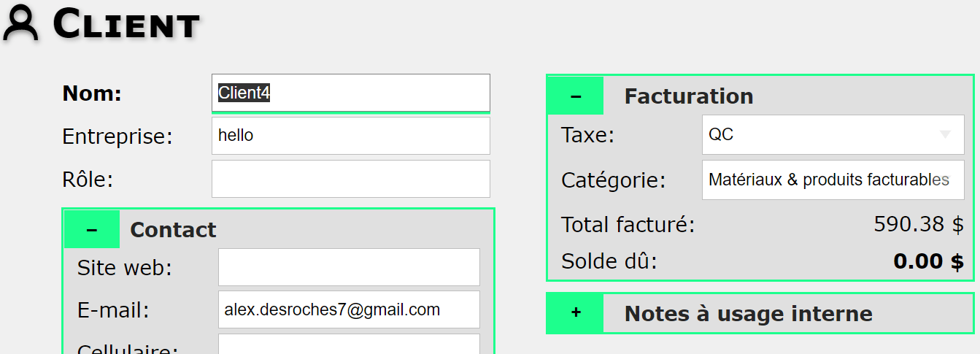
Task: Click the Solde dû amount
Action: coord(928,261)
